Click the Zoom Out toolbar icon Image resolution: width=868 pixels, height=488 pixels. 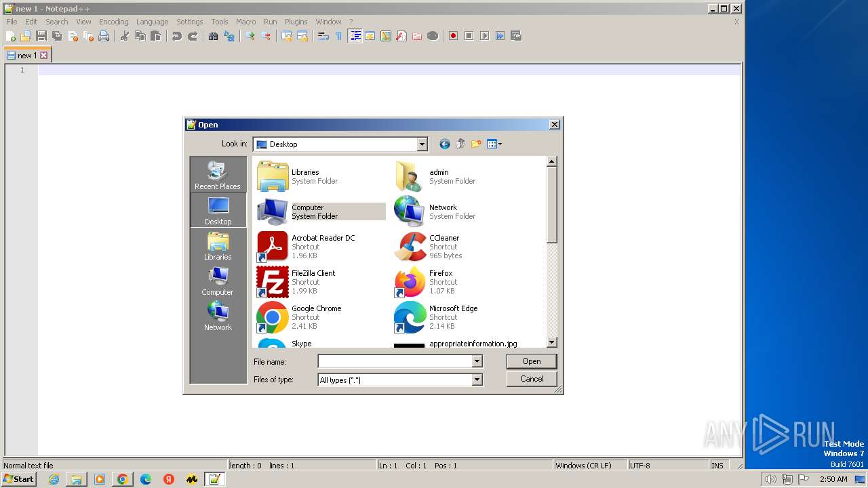[266, 36]
